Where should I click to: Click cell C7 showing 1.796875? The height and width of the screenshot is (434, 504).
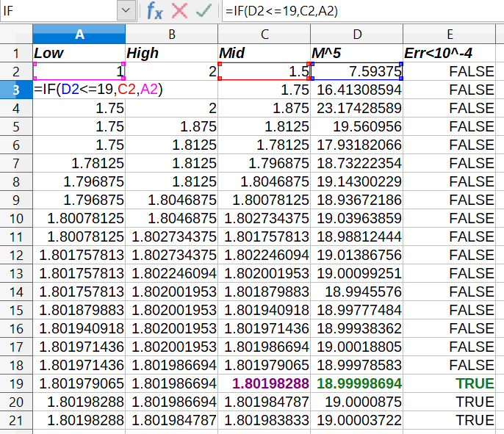pos(264,163)
